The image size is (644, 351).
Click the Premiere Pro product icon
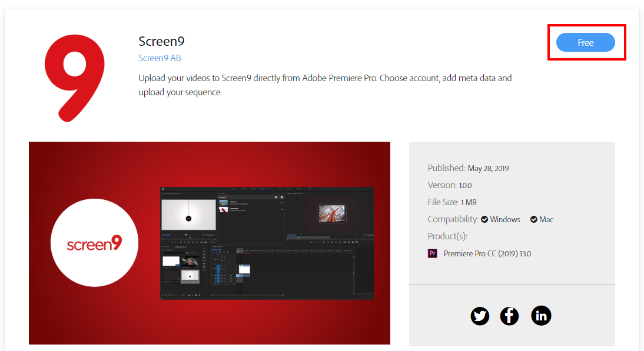coord(433,253)
